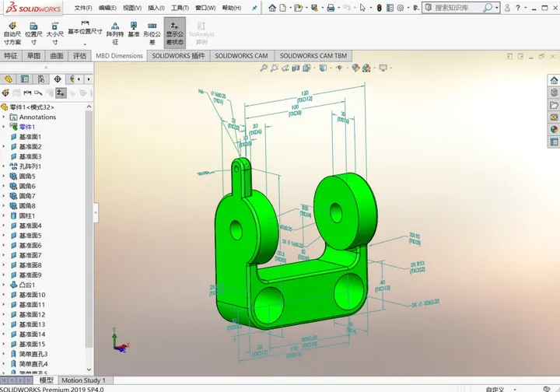Image resolution: width=560 pixels, height=392 pixels.
Task: Expand the Annotations tree node
Action: (5, 117)
